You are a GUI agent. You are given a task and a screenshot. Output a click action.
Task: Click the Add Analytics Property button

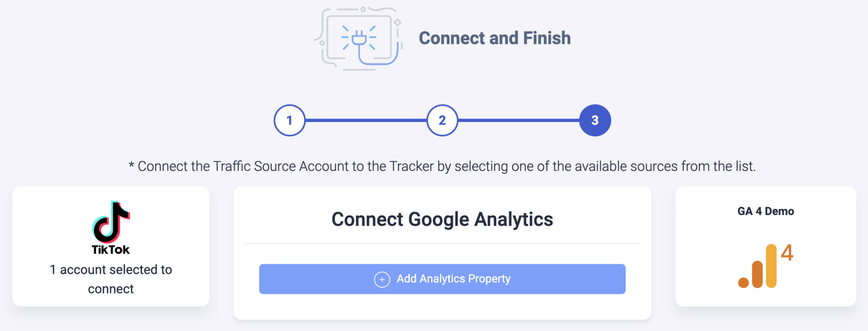click(442, 279)
